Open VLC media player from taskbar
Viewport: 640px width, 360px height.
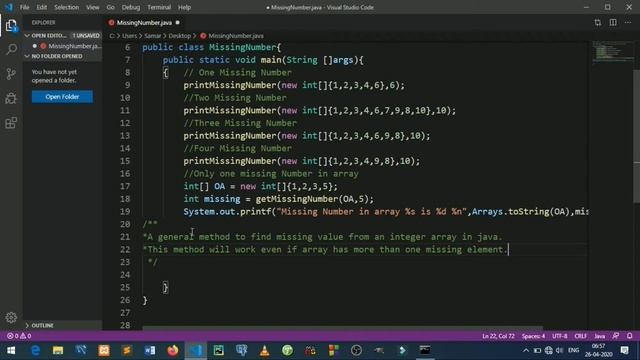coord(264,350)
